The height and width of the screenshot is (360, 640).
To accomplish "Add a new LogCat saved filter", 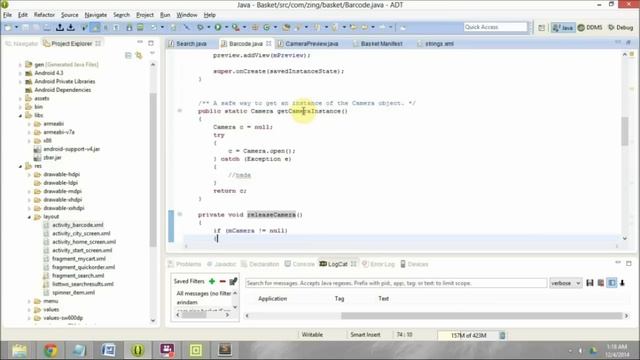I will (x=212, y=281).
